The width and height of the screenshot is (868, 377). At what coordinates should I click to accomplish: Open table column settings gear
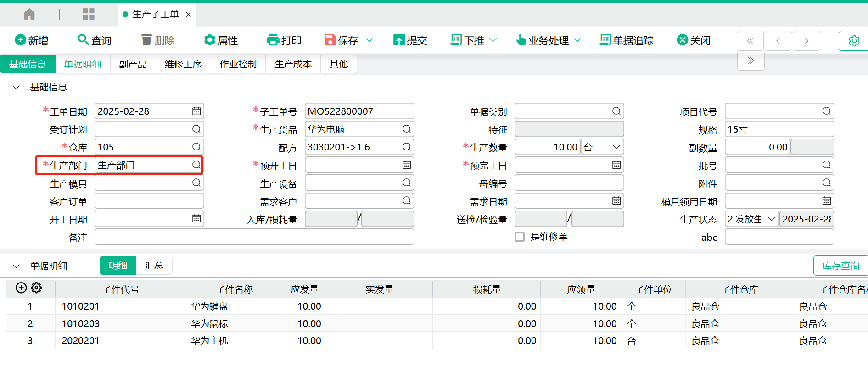[36, 288]
